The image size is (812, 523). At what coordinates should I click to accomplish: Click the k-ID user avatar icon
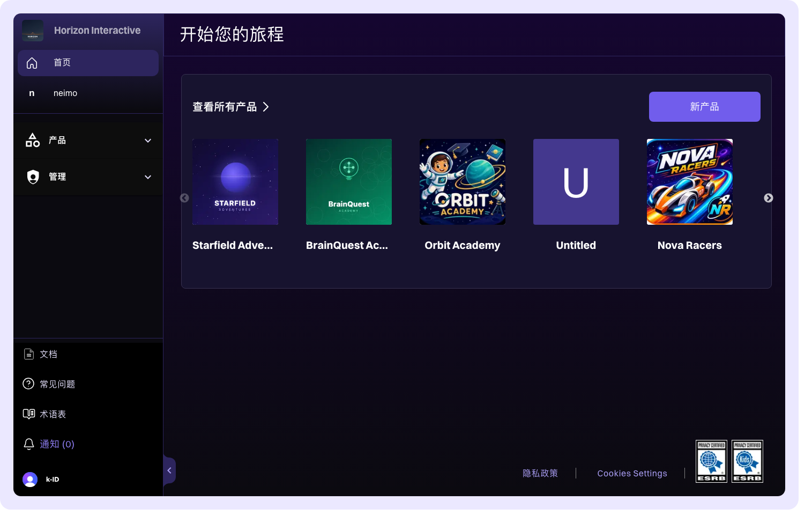(30, 480)
